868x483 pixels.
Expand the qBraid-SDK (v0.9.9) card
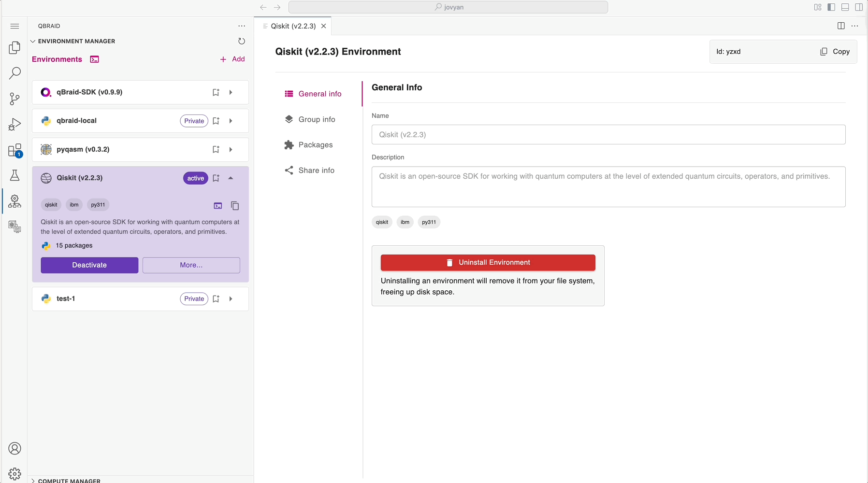point(231,92)
